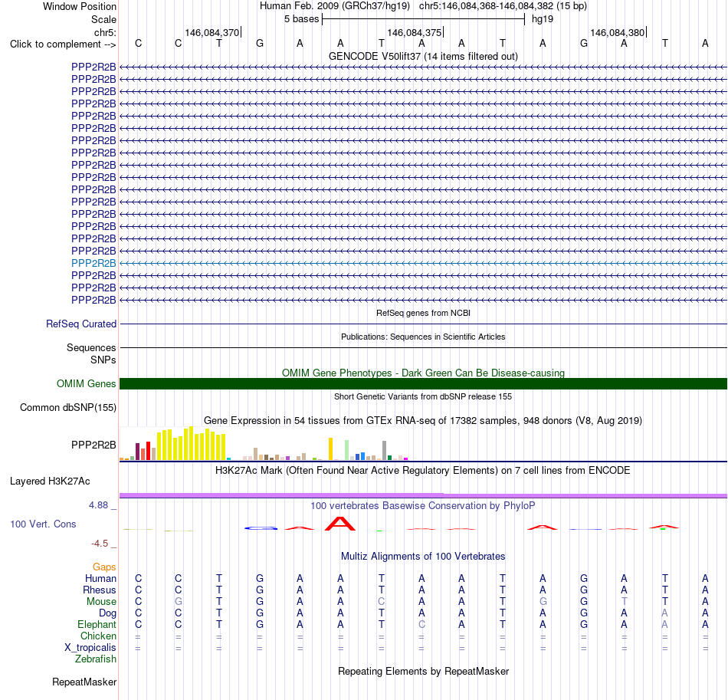Click the tall gold bar in GTEx chart
728x700 pixels.
click(x=330, y=449)
